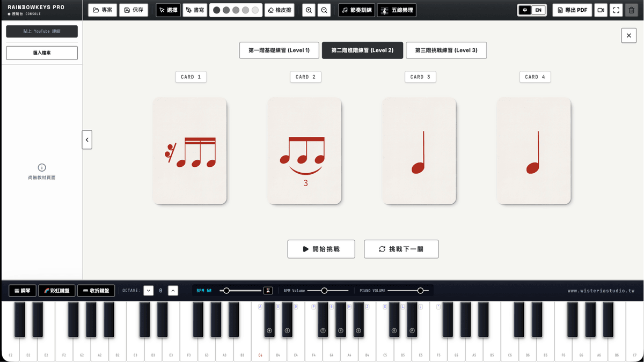644x362 pixels.
Task: Toggle fullscreen mode icon
Action: pos(616,10)
